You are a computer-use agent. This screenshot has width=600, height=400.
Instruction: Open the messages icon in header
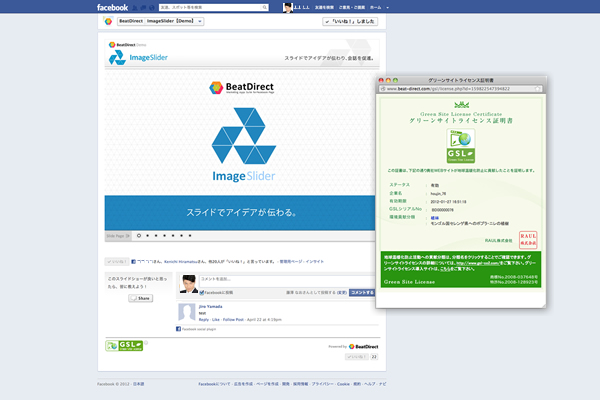[140, 7]
